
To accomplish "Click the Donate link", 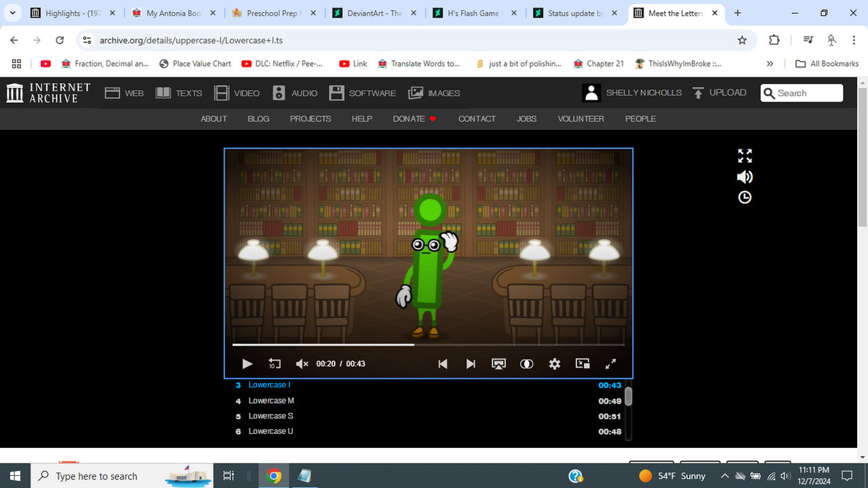I will click(414, 119).
